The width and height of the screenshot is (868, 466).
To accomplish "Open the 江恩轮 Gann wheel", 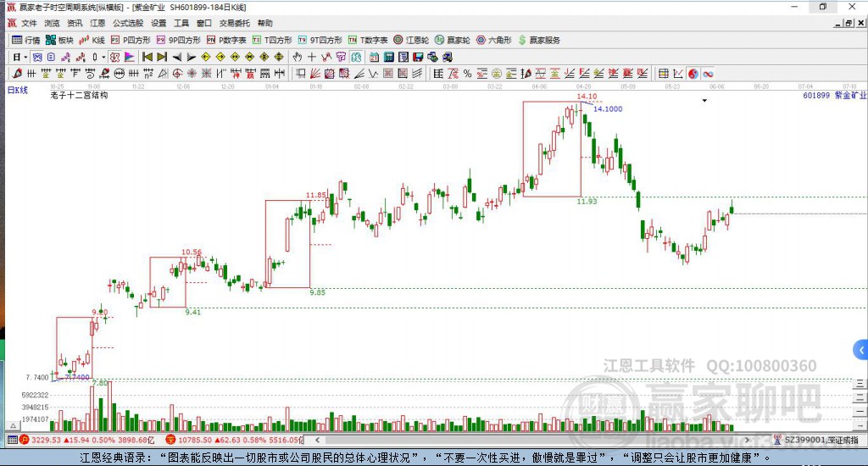I will point(411,40).
